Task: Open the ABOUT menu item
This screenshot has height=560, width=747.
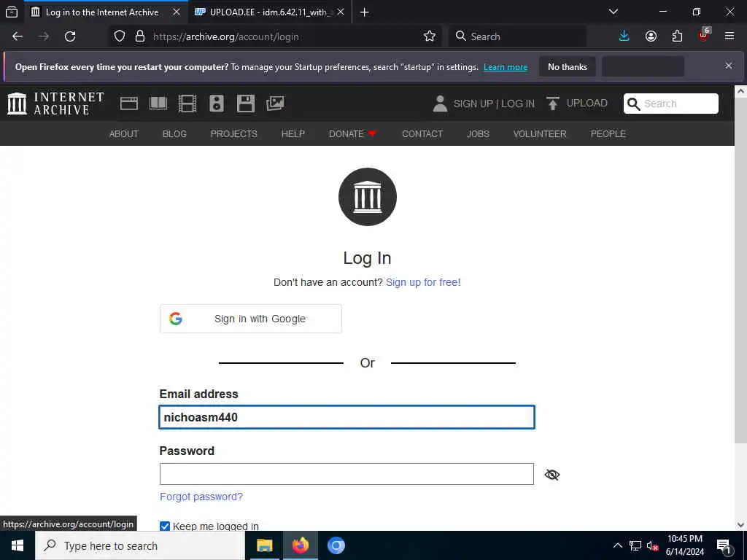Action: pos(124,134)
